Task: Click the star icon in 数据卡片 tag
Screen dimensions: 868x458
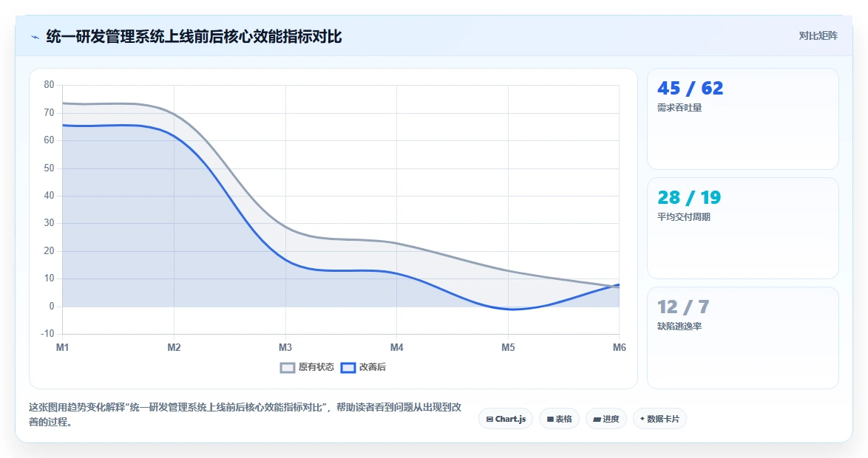Action: pos(642,419)
